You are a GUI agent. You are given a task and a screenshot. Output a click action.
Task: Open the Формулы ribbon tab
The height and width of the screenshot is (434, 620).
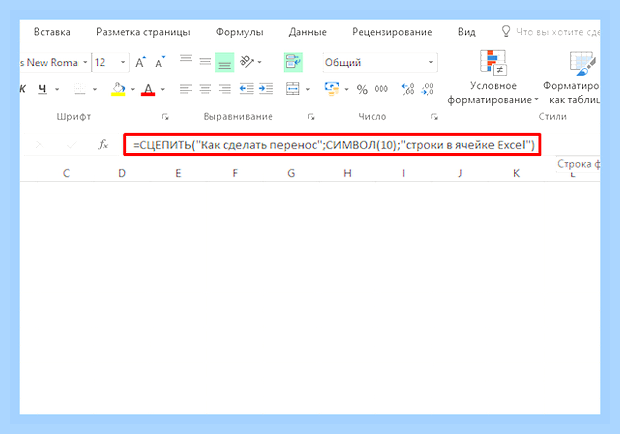(x=240, y=32)
